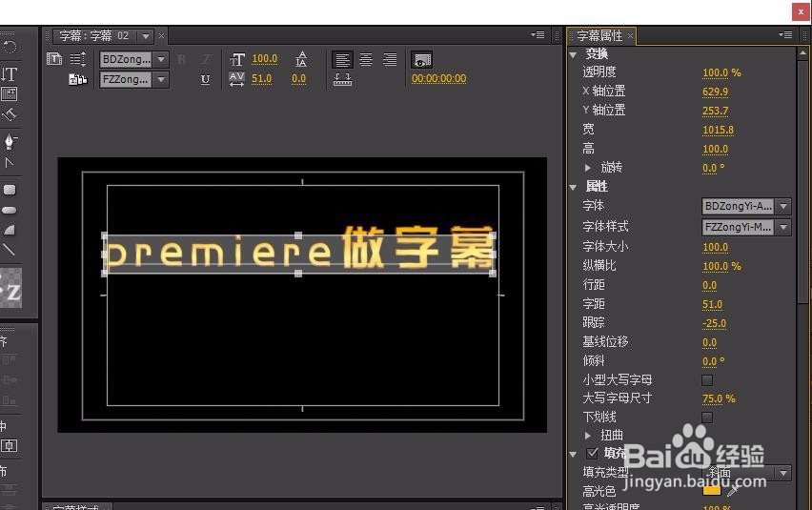Image resolution: width=812 pixels, height=510 pixels.
Task: Edit font size value in toolbar
Action: pos(265,59)
